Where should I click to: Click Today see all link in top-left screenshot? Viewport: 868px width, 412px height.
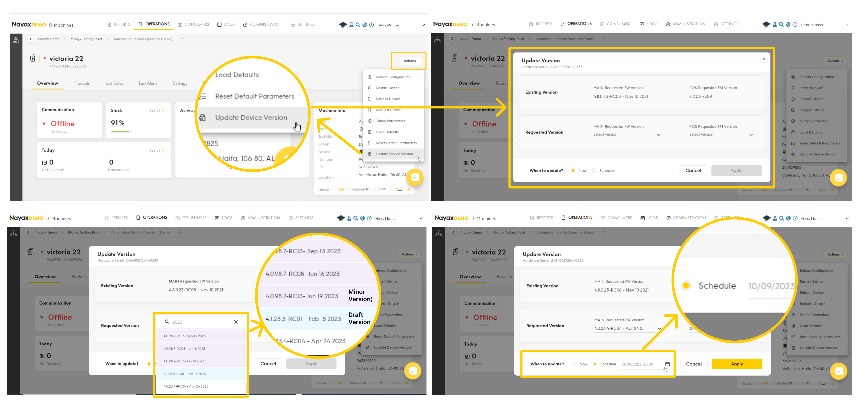point(157,151)
